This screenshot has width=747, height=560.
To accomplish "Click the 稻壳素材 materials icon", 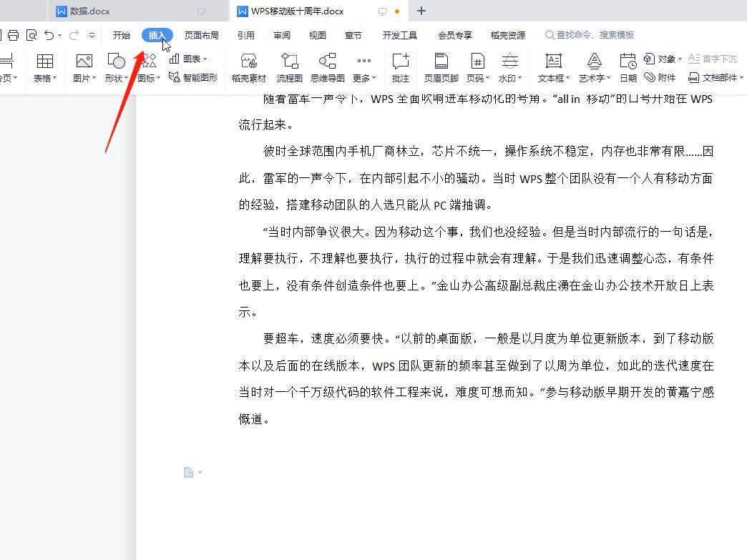I will tap(248, 62).
